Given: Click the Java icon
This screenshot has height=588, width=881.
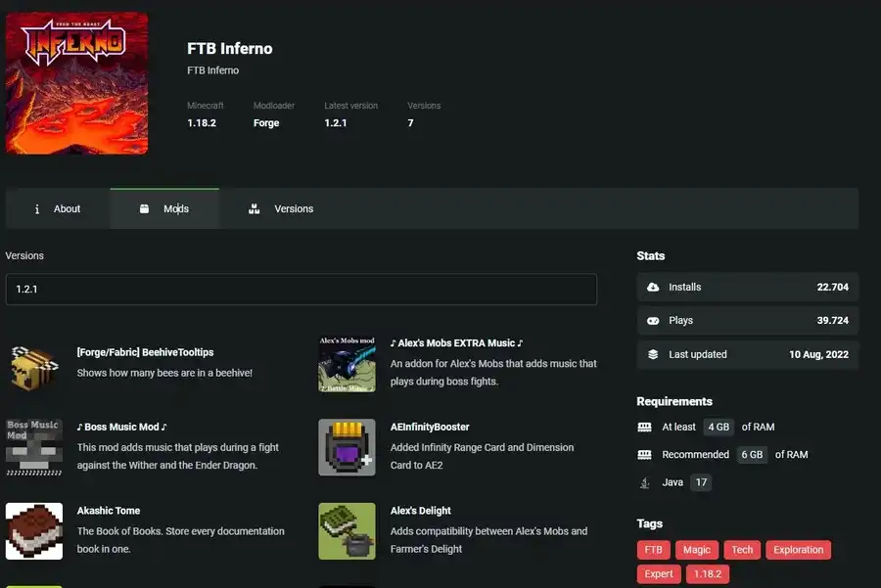Looking at the screenshot, I should tap(645, 482).
